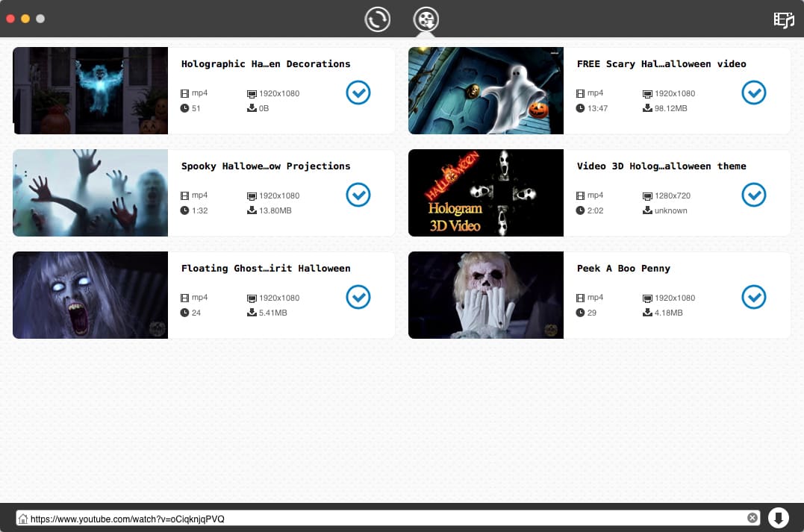The image size is (804, 532).
Task: Toggle checkmark for Spooky Hallowe…ow Projections
Action: (x=358, y=195)
